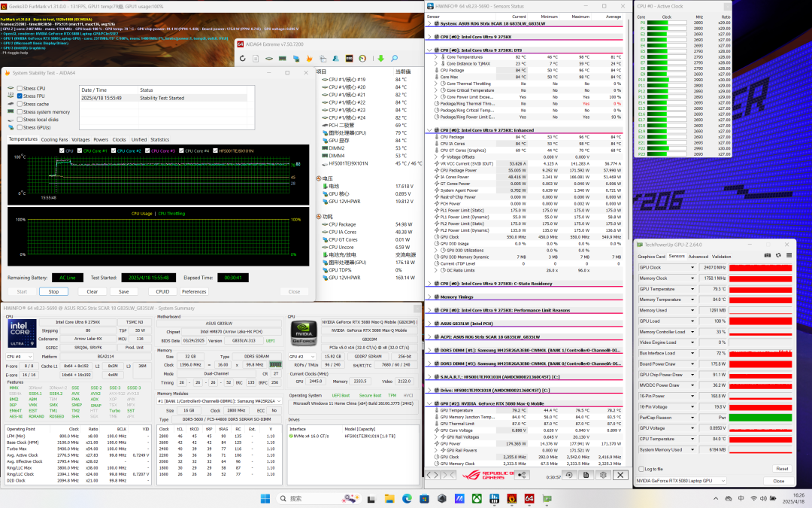Viewport: 812px width, 508px height.
Task: Click the CPU chip icon in AIDA64 toolbar
Action: point(269,59)
